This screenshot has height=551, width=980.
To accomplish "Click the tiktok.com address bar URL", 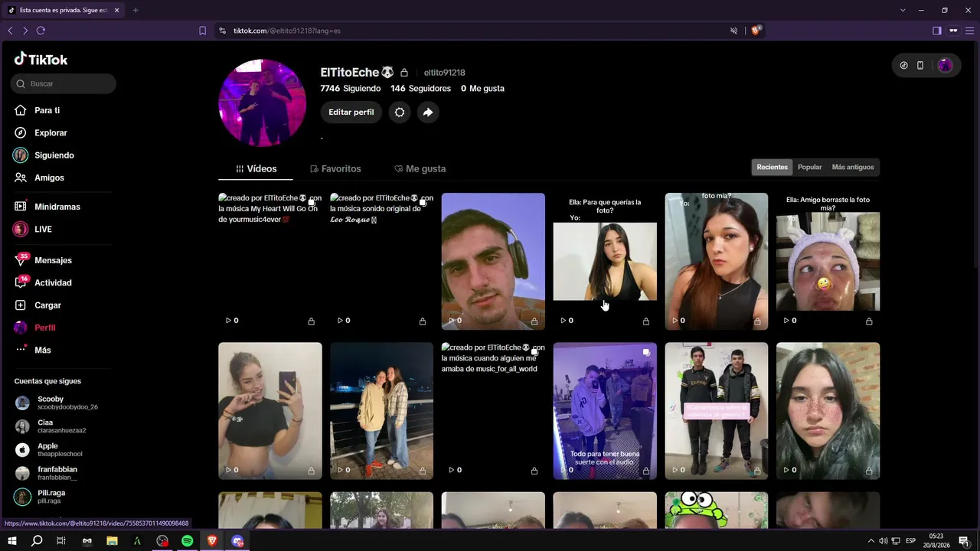I will tap(287, 31).
